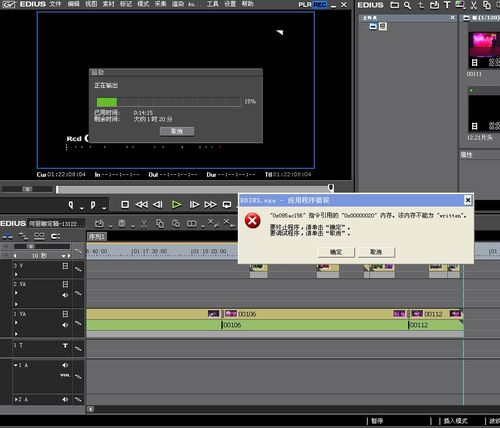Toggle title mute on track 1 T

coord(65,346)
